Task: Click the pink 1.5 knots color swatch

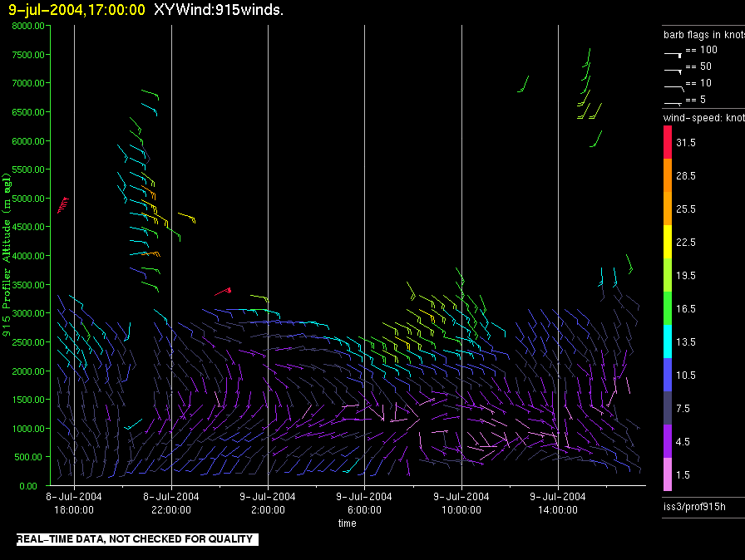Action: tap(668, 474)
